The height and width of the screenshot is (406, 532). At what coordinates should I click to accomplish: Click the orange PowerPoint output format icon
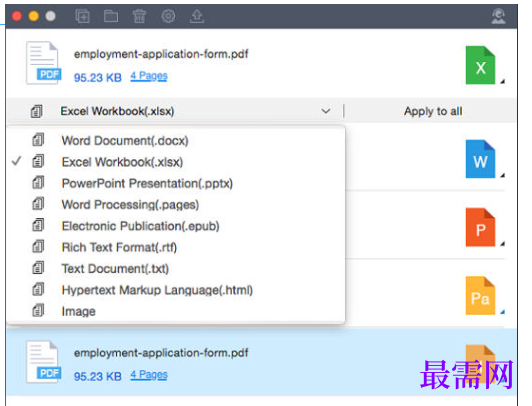[x=480, y=227]
